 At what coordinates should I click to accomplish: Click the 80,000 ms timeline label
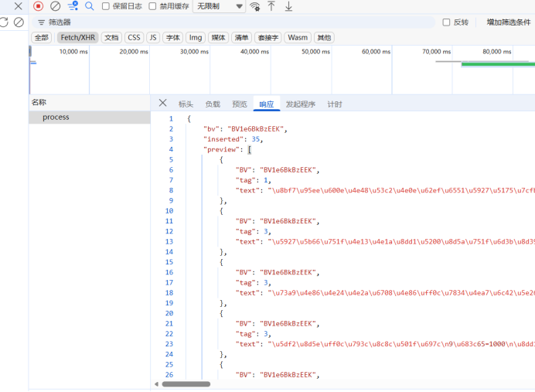497,52
